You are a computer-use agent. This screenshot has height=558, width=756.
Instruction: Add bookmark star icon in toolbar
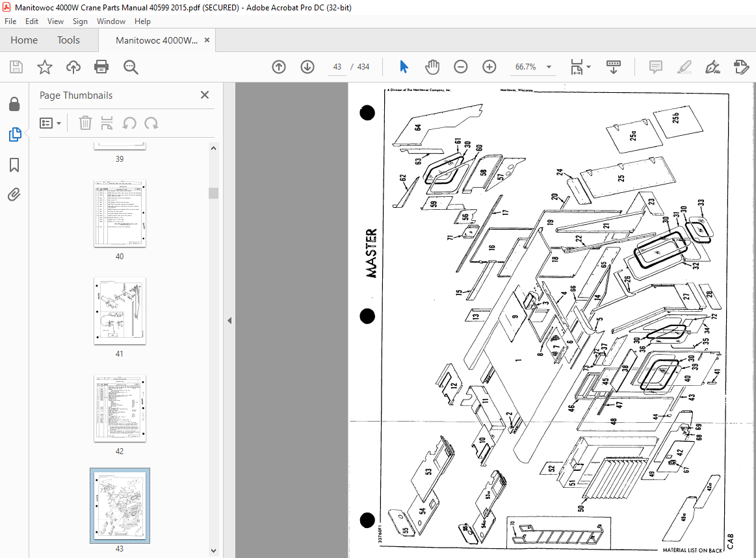pyautogui.click(x=45, y=67)
